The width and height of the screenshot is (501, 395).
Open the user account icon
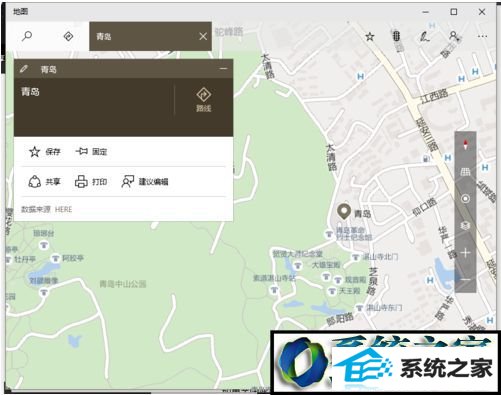(x=454, y=36)
